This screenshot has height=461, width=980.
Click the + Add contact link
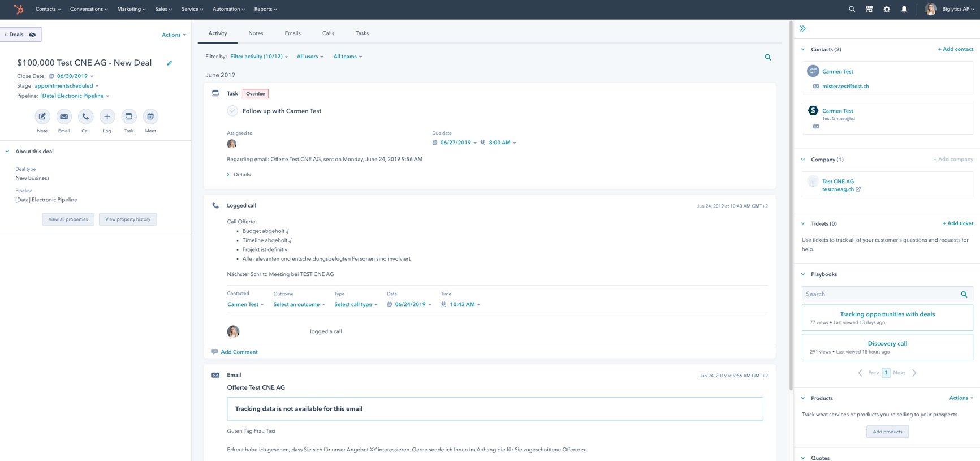tap(956, 49)
